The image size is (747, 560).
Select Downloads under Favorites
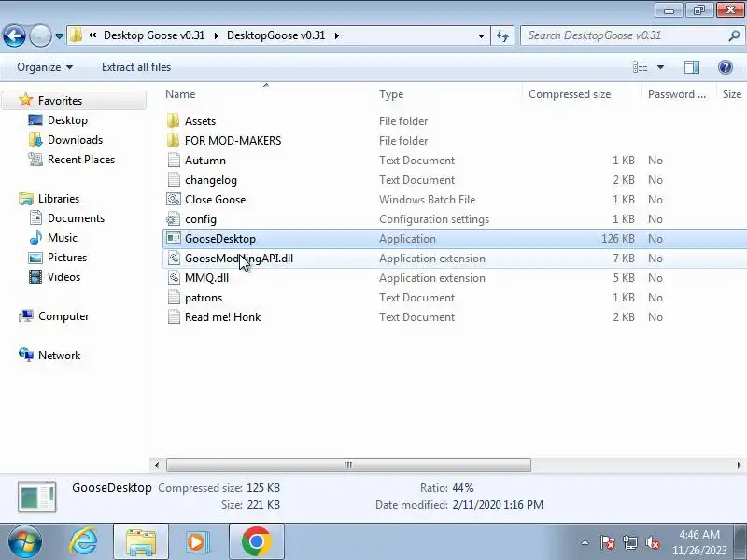click(75, 139)
